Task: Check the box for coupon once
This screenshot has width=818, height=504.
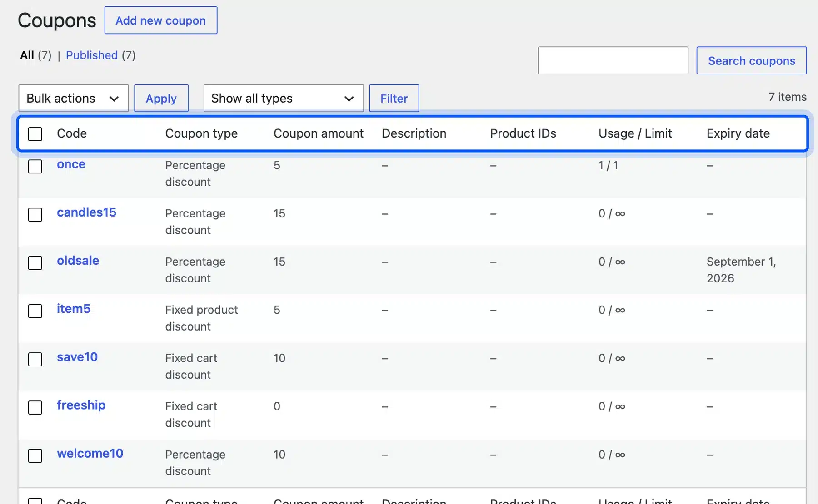Action: 35,166
